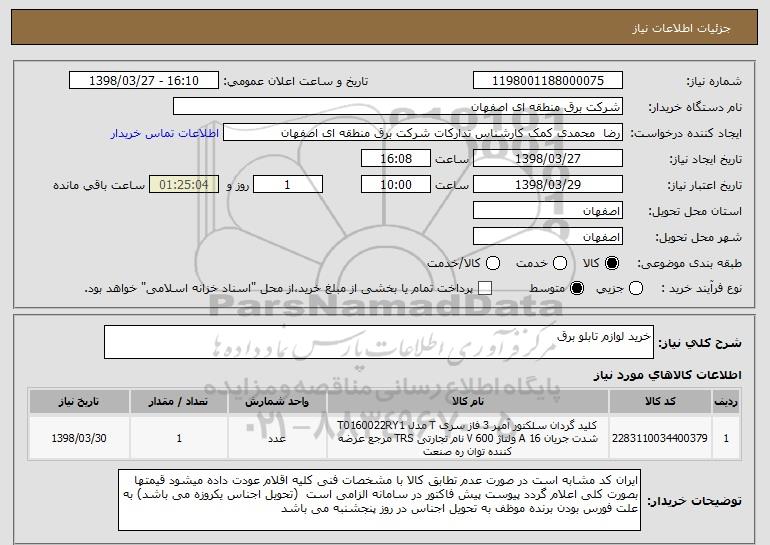Choose the جزیی purchase process option

pyautogui.click(x=635, y=288)
